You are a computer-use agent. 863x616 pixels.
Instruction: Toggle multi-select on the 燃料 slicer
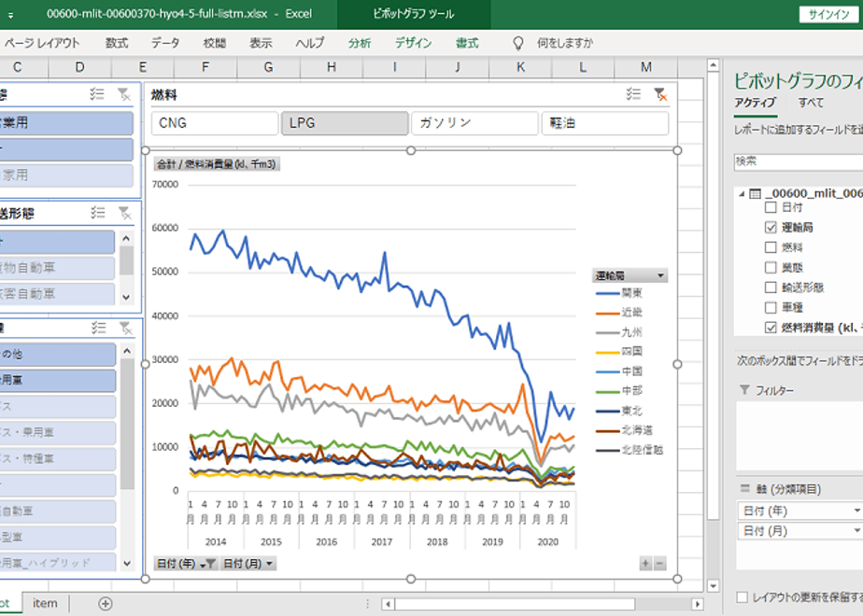[x=633, y=94]
